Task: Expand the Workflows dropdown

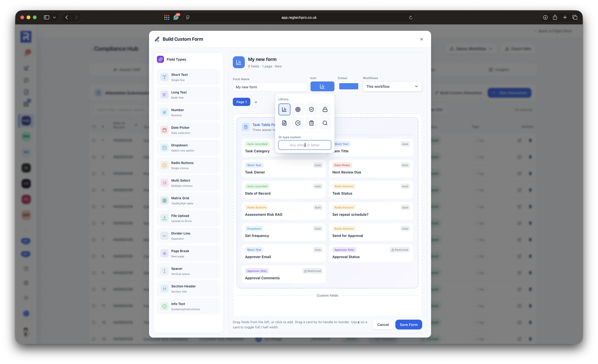Action: pos(392,86)
